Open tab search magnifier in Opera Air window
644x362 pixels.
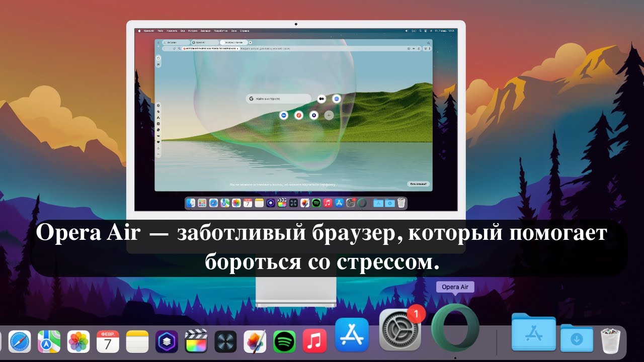tap(428, 43)
